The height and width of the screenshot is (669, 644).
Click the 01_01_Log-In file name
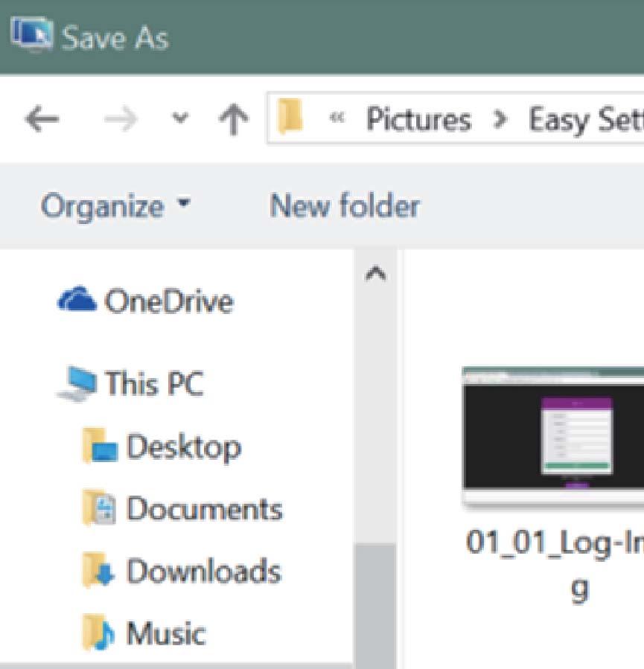point(555,565)
